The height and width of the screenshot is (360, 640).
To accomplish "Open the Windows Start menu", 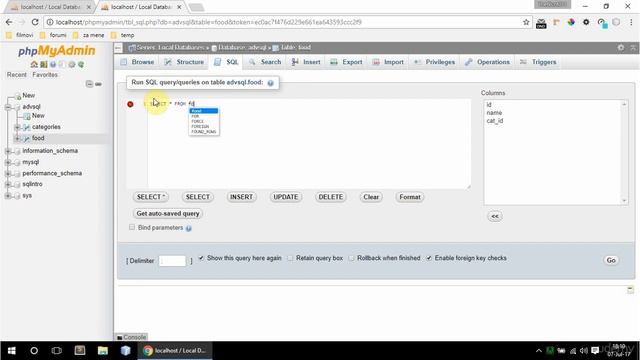I will (11, 351).
